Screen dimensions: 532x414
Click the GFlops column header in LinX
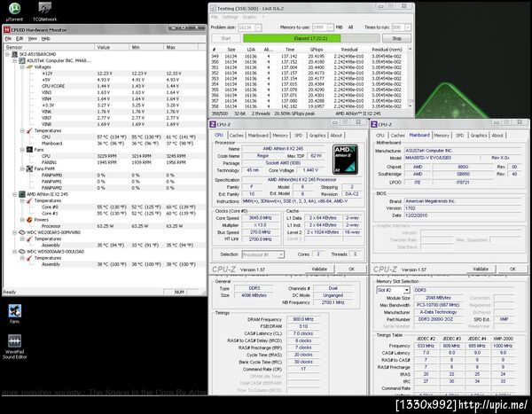click(x=316, y=50)
